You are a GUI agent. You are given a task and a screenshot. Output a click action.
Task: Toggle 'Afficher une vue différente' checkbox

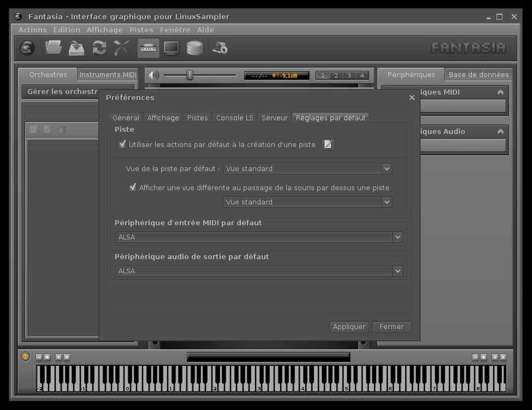click(133, 187)
